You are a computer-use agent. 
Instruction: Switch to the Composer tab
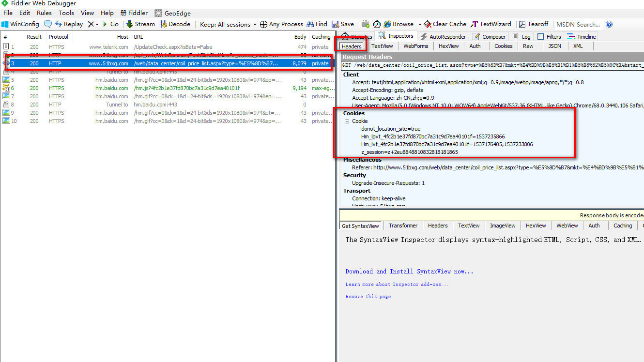[x=489, y=37]
